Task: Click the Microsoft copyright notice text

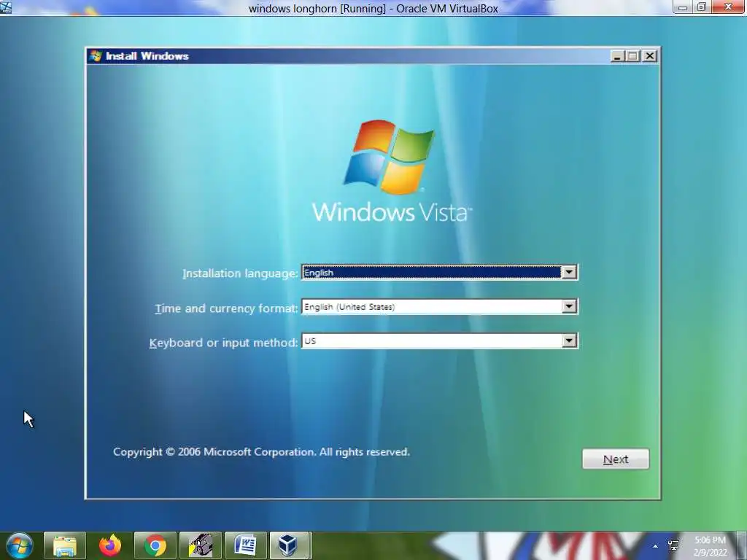Action: coord(262,452)
